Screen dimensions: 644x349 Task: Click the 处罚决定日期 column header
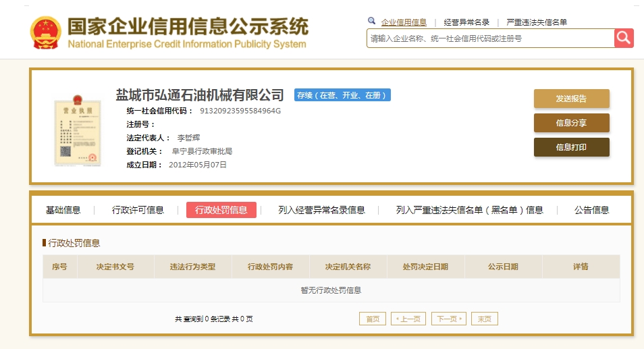click(425, 267)
